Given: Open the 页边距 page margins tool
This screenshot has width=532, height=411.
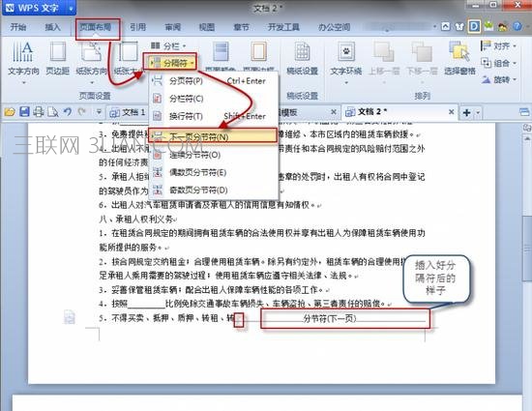Looking at the screenshot, I should pyautogui.click(x=58, y=52).
